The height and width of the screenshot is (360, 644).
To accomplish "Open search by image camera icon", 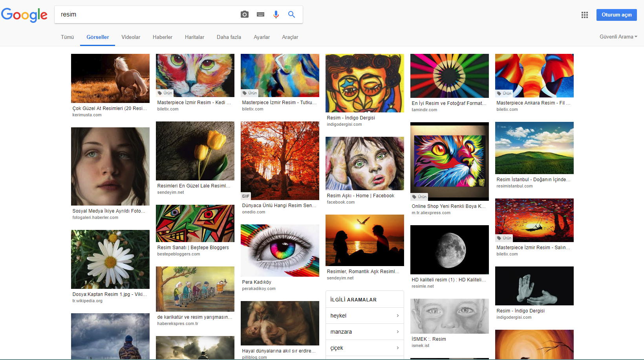I will [245, 15].
